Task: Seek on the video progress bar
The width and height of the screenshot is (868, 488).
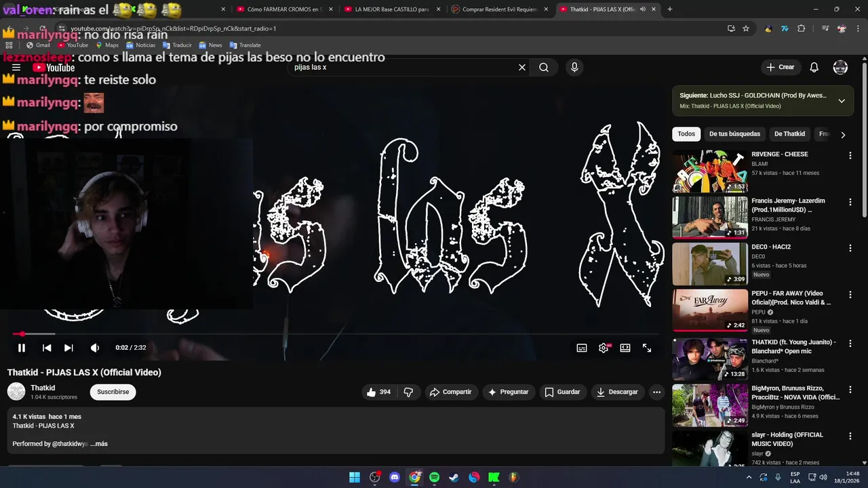Action: pos(335,334)
